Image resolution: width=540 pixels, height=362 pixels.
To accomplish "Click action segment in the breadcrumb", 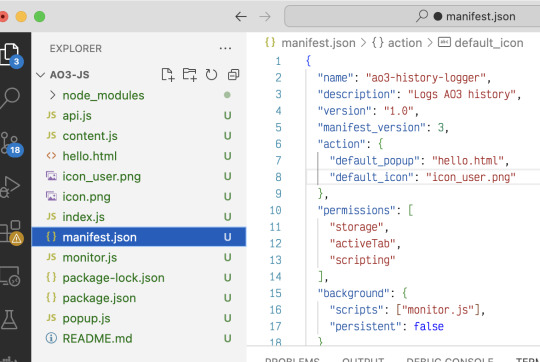I will [x=405, y=43].
